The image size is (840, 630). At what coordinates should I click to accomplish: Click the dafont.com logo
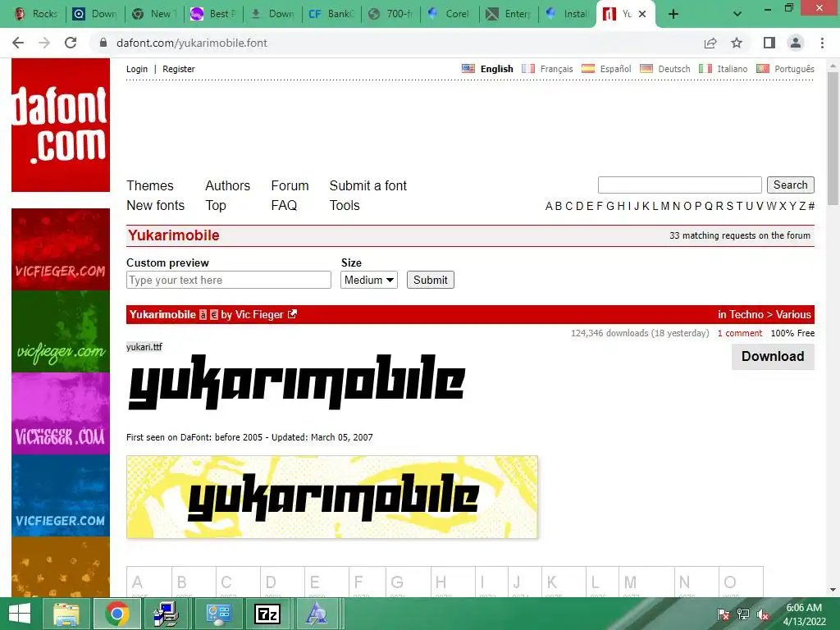coord(61,125)
